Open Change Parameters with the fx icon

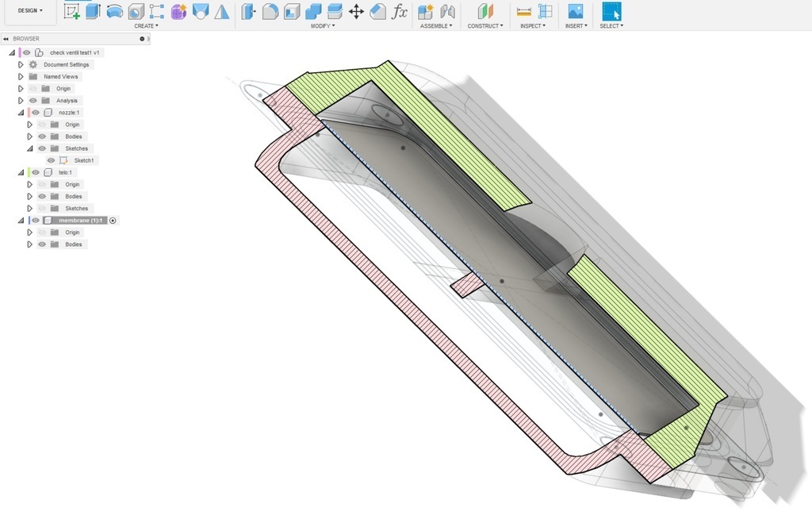(400, 12)
